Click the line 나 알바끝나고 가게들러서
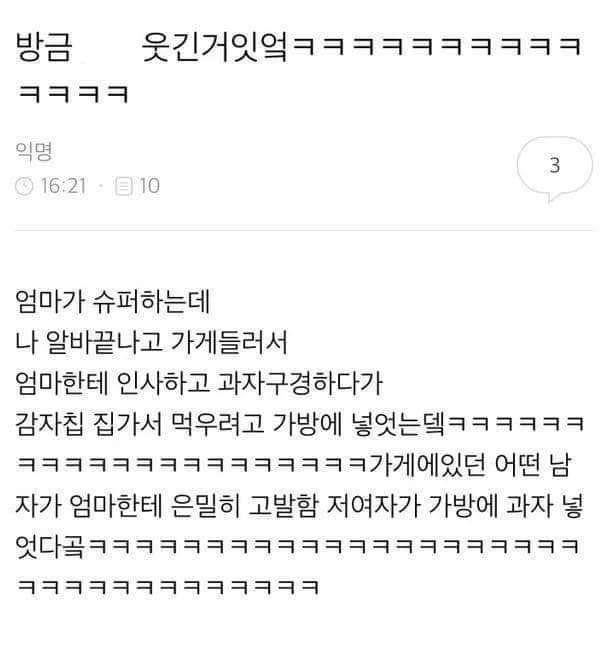This screenshot has width=603, height=650. coord(151,342)
